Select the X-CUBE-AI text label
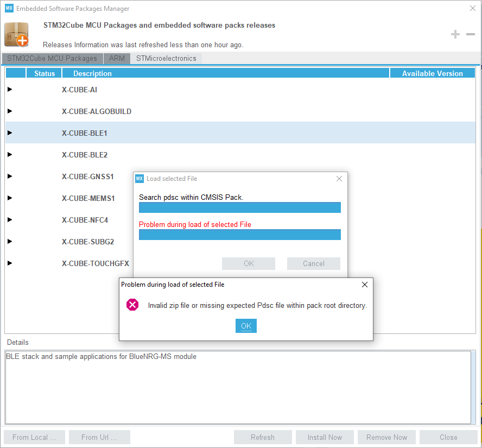482x448 pixels. (79, 90)
